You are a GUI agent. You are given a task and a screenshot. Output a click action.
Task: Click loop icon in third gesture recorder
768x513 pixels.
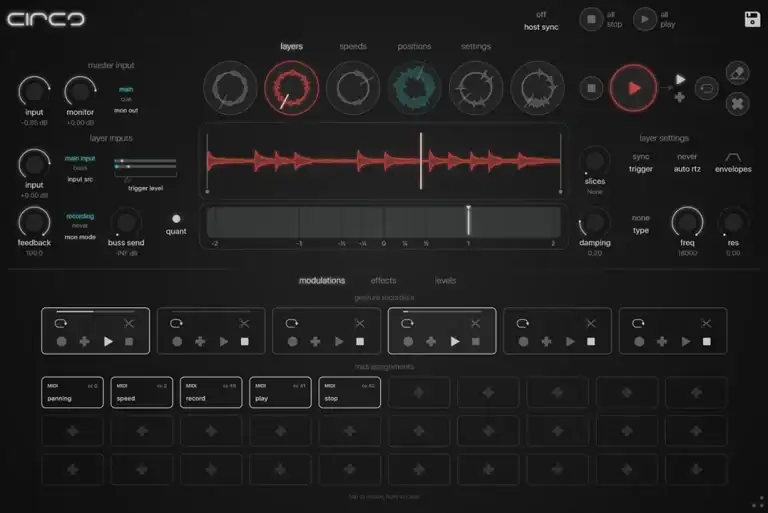(291, 323)
